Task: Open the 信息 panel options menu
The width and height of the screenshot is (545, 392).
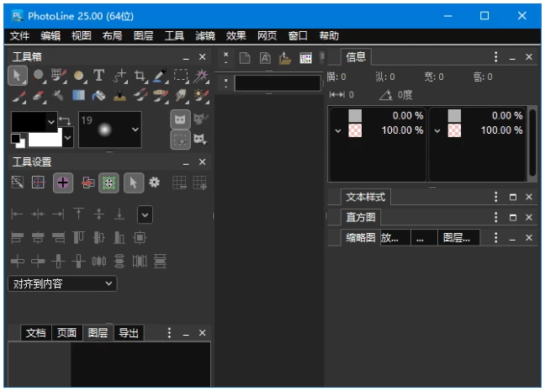Action: (495, 56)
